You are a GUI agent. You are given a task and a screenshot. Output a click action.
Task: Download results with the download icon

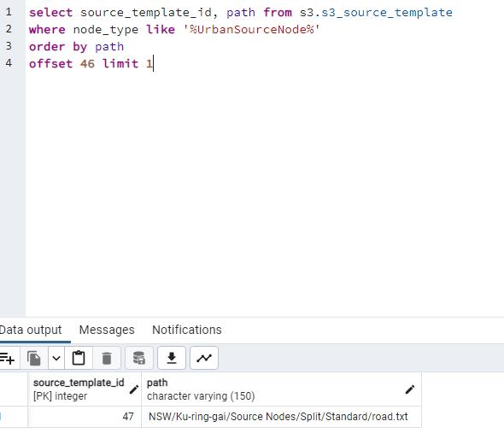pyautogui.click(x=172, y=358)
